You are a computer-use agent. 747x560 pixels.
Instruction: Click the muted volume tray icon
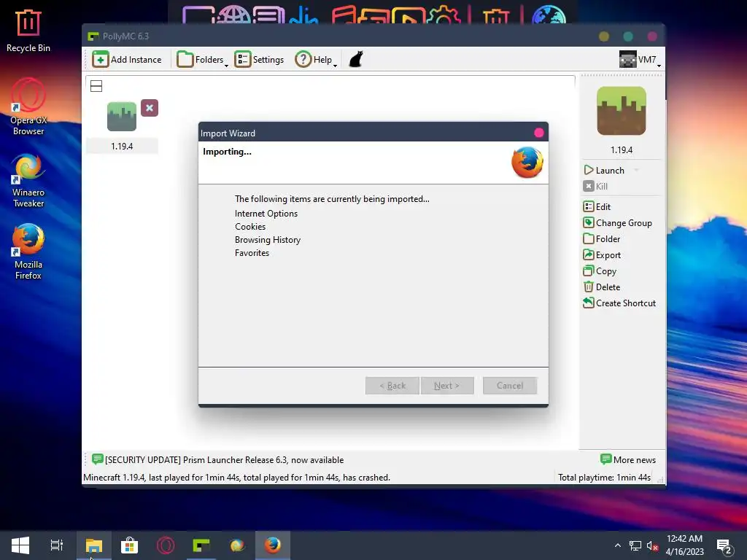652,545
